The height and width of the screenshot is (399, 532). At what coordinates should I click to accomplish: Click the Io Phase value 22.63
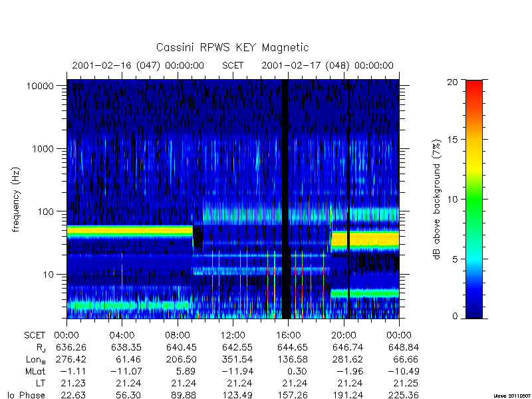click(74, 395)
